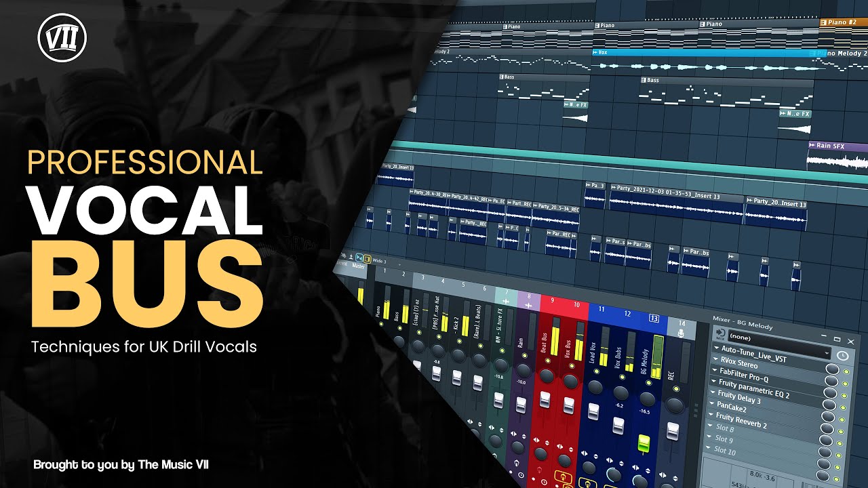This screenshot has width=868, height=488.
Task: Open the PanCake2 plugin
Action: pos(732,407)
